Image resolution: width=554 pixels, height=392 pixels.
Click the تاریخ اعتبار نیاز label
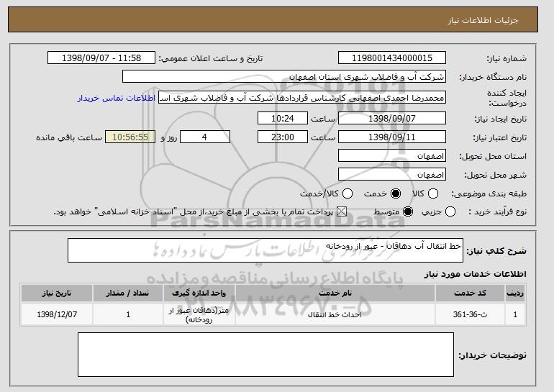click(500, 137)
